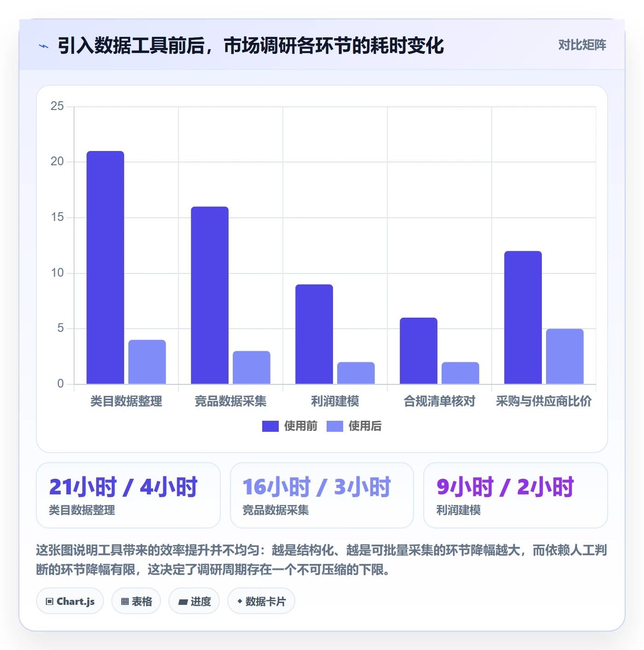The image size is (644, 650).
Task: Click the 利润建模 x-axis label
Action: (x=335, y=401)
